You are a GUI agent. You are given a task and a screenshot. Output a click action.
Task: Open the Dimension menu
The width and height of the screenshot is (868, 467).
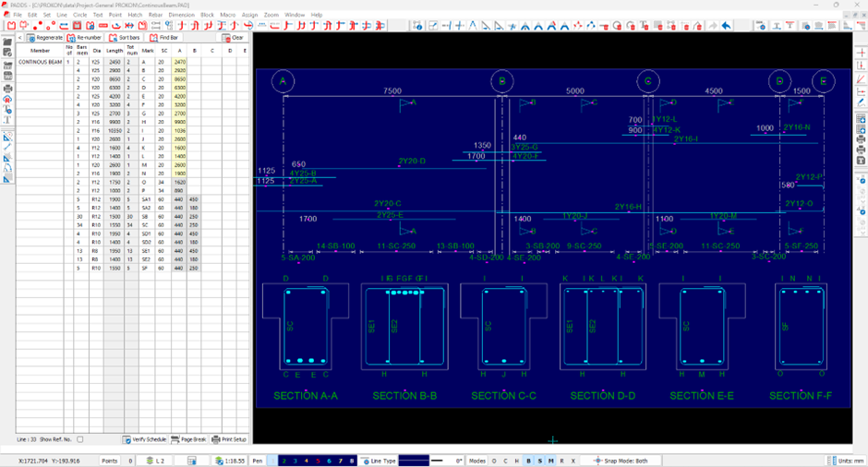[x=182, y=15]
